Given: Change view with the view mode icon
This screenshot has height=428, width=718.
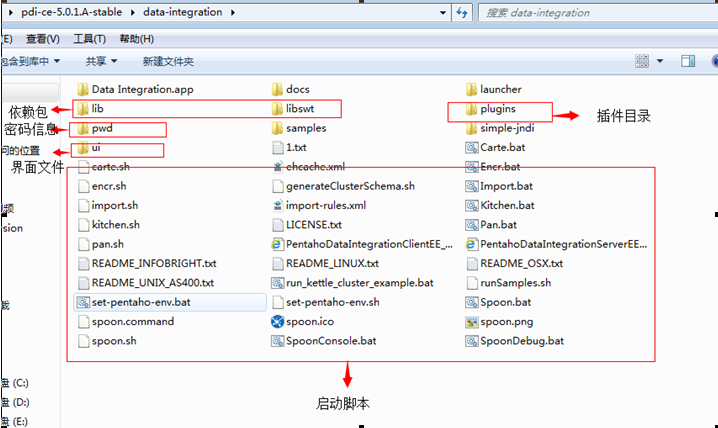Looking at the screenshot, I should coord(642,61).
